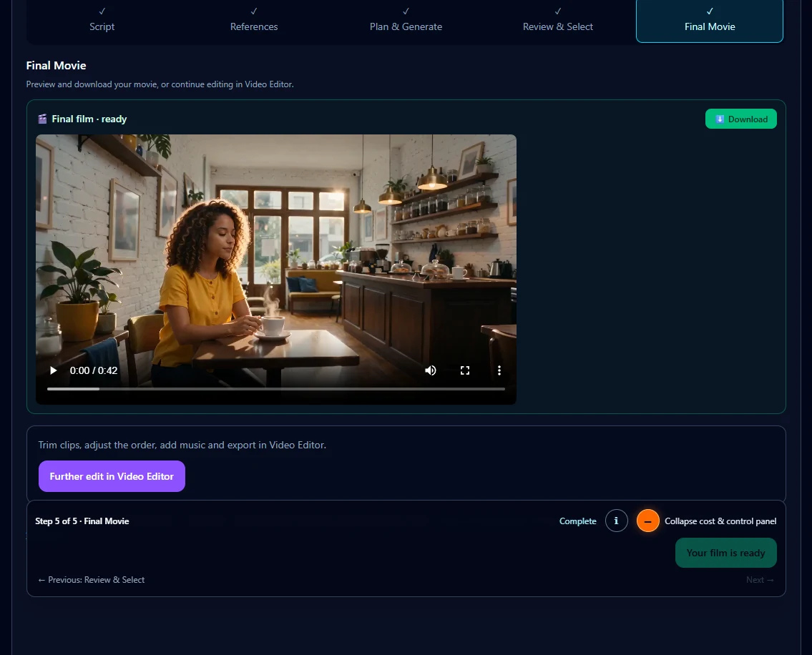The width and height of the screenshot is (812, 655).
Task: Click the Next arrow link
Action: (x=760, y=580)
